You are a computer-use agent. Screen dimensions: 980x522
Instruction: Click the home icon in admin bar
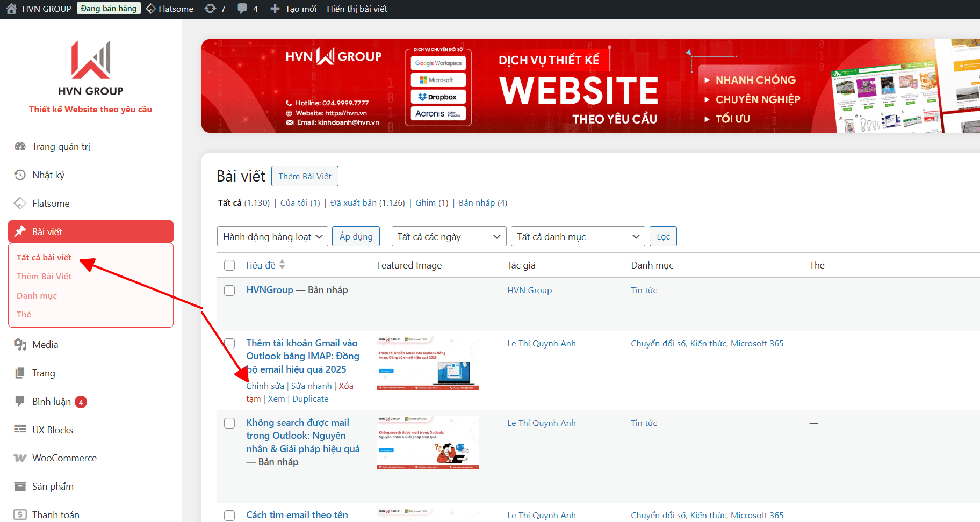click(x=11, y=9)
